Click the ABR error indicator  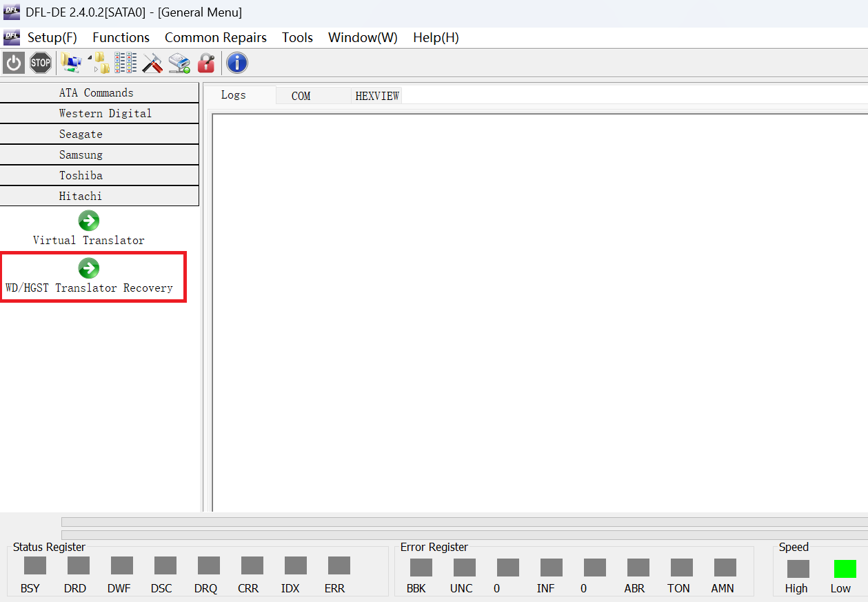click(x=638, y=568)
